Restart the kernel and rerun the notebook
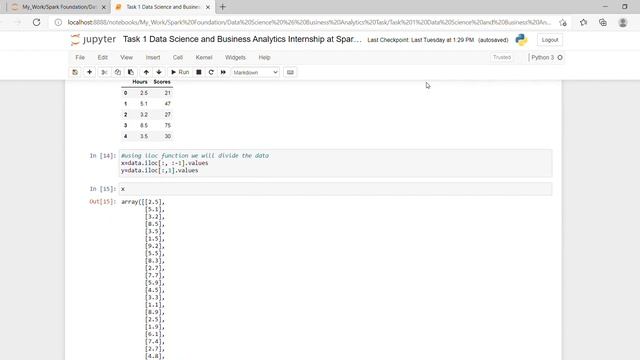The image size is (640, 360). coord(223,72)
